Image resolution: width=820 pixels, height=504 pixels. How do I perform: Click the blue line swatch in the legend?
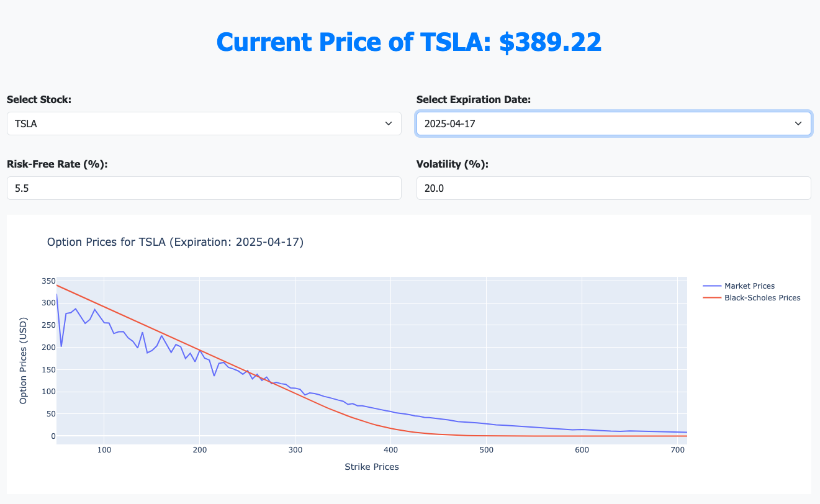(711, 286)
